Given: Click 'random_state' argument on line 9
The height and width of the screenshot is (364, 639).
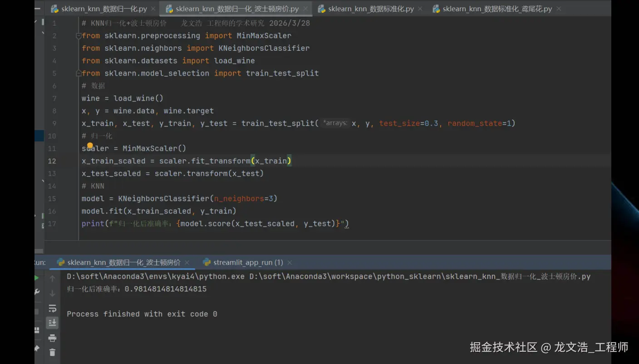Looking at the screenshot, I should 475,123.
